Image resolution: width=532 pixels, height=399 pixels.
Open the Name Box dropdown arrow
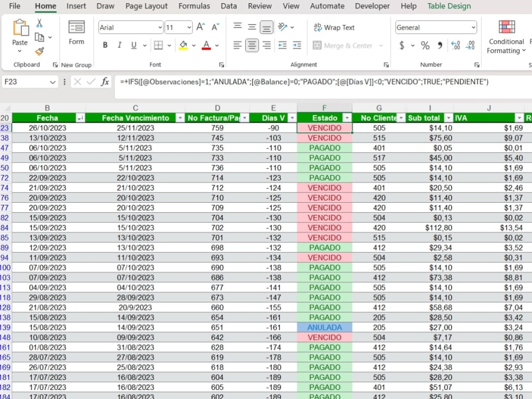pyautogui.click(x=52, y=82)
